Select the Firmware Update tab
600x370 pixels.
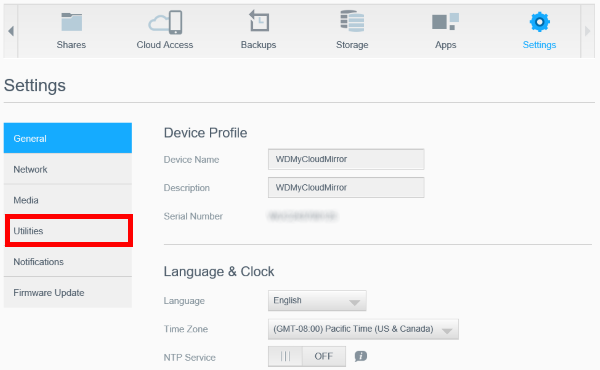[68, 293]
